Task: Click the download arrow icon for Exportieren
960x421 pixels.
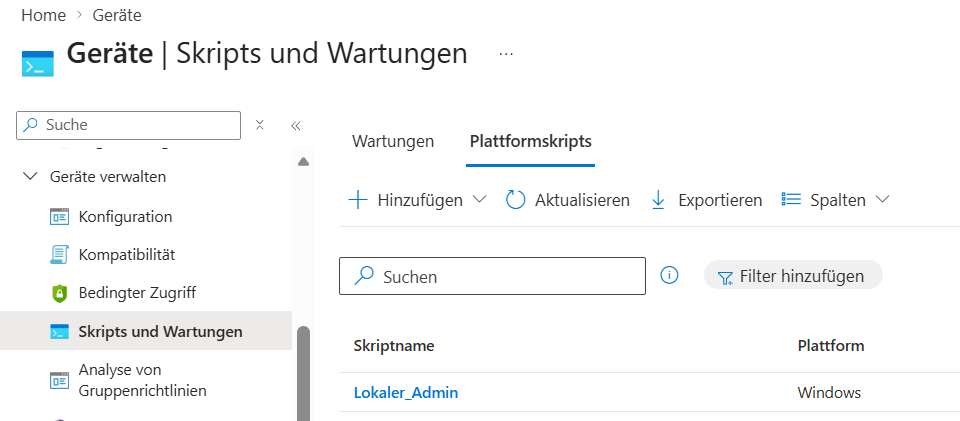Action: 659,200
